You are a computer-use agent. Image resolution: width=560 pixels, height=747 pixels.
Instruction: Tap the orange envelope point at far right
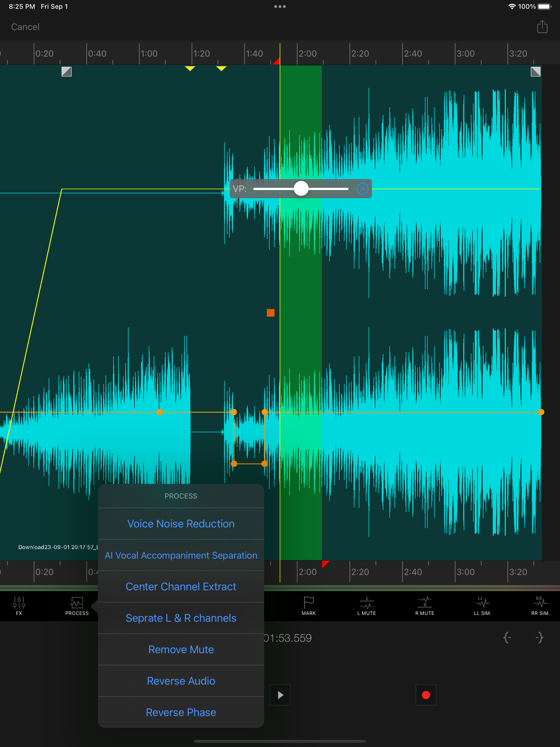click(x=541, y=412)
